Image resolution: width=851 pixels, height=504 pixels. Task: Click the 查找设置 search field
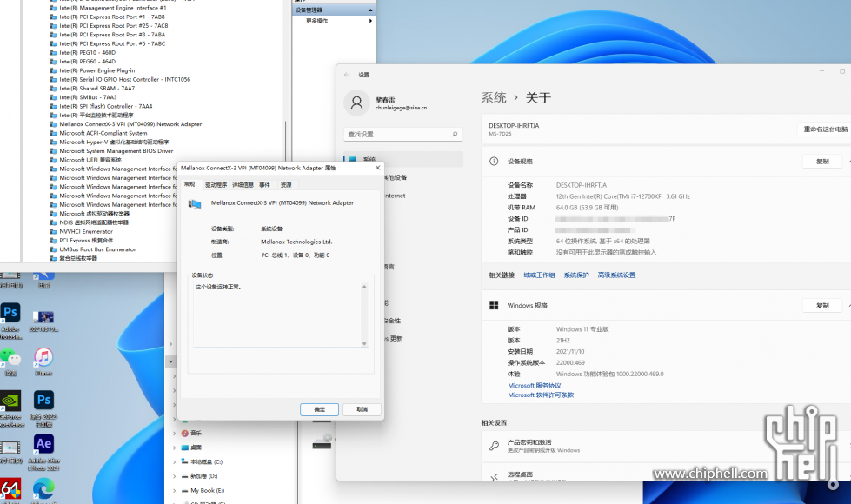click(402, 134)
